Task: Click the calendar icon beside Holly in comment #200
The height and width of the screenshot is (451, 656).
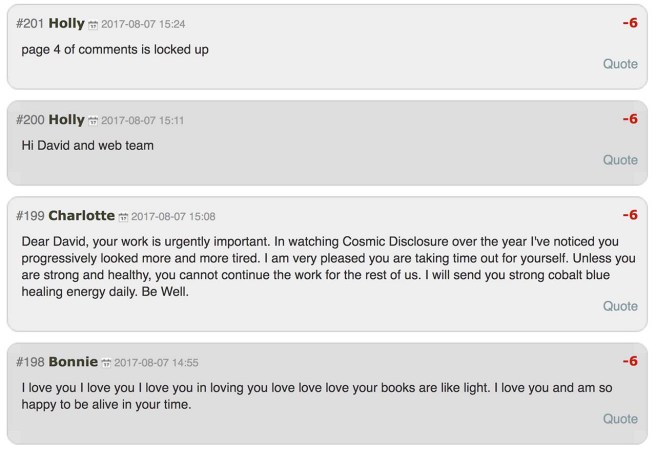Action: [93, 121]
